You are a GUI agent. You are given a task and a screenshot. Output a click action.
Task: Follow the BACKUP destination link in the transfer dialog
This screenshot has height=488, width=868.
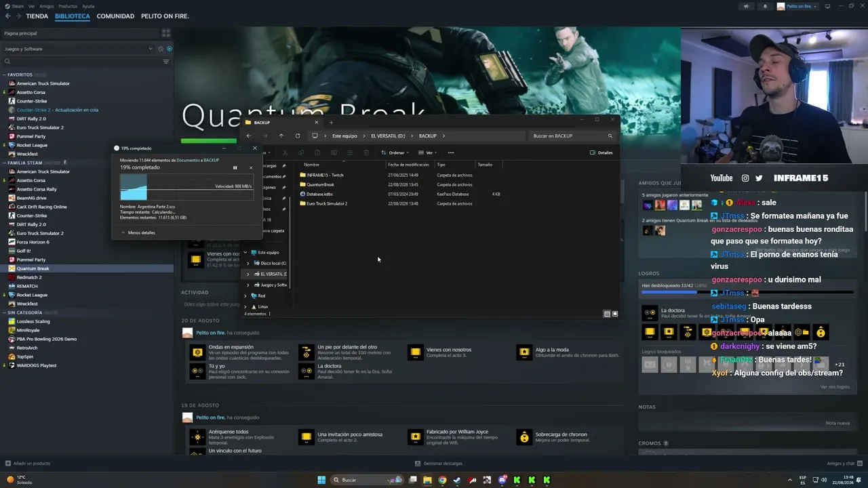point(211,160)
